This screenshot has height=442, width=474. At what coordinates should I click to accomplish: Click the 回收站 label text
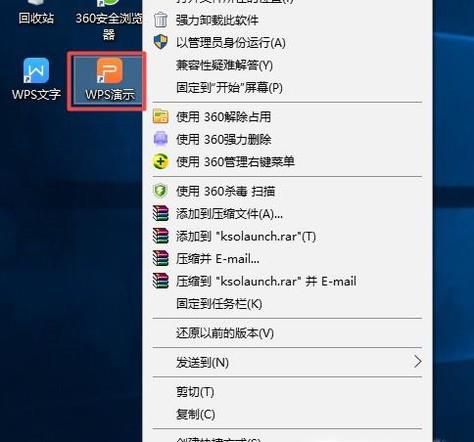point(36,18)
